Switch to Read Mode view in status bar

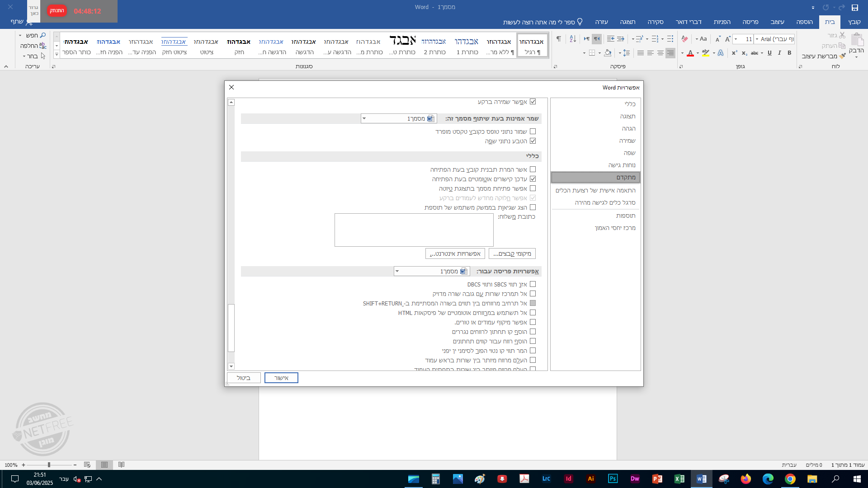pyautogui.click(x=121, y=465)
